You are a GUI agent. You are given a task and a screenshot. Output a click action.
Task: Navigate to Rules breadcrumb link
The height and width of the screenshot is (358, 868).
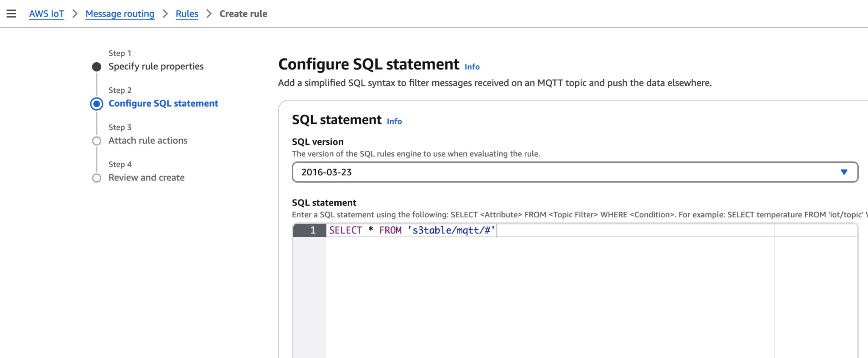(x=187, y=14)
